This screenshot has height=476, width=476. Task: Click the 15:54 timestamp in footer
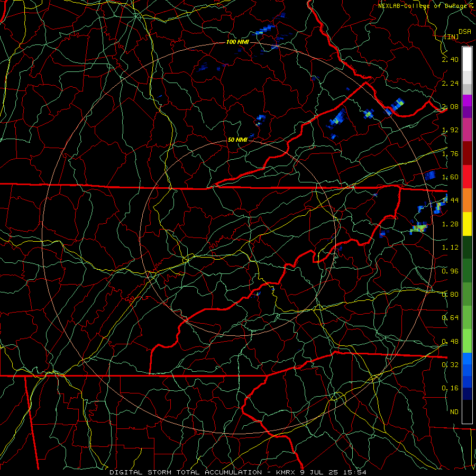pyautogui.click(x=355, y=472)
